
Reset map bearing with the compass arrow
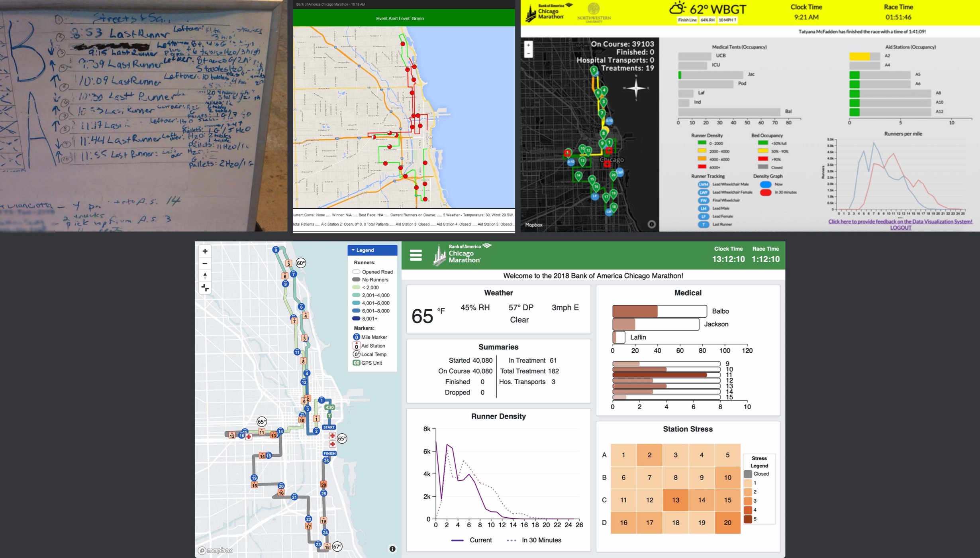tap(205, 275)
